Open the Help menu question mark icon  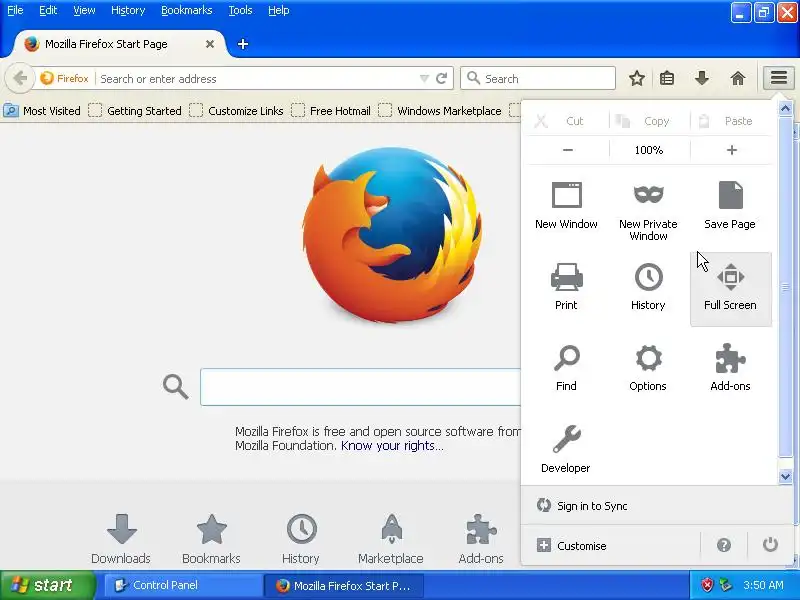(723, 545)
